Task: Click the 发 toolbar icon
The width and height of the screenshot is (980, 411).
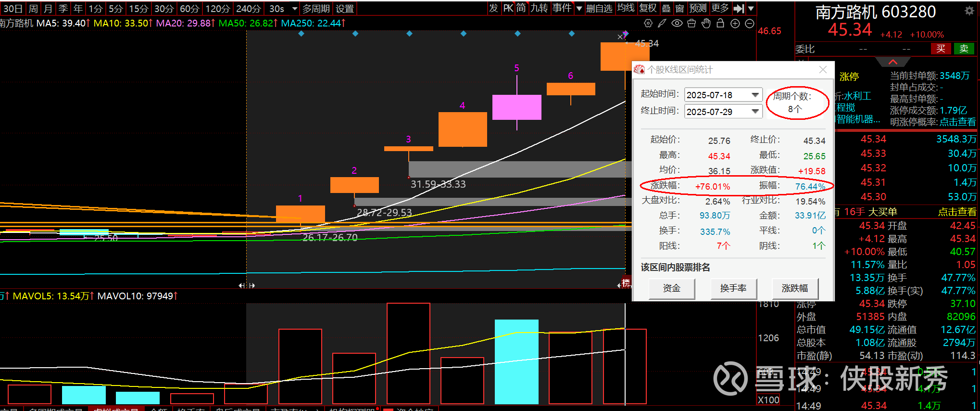Action: (x=494, y=8)
